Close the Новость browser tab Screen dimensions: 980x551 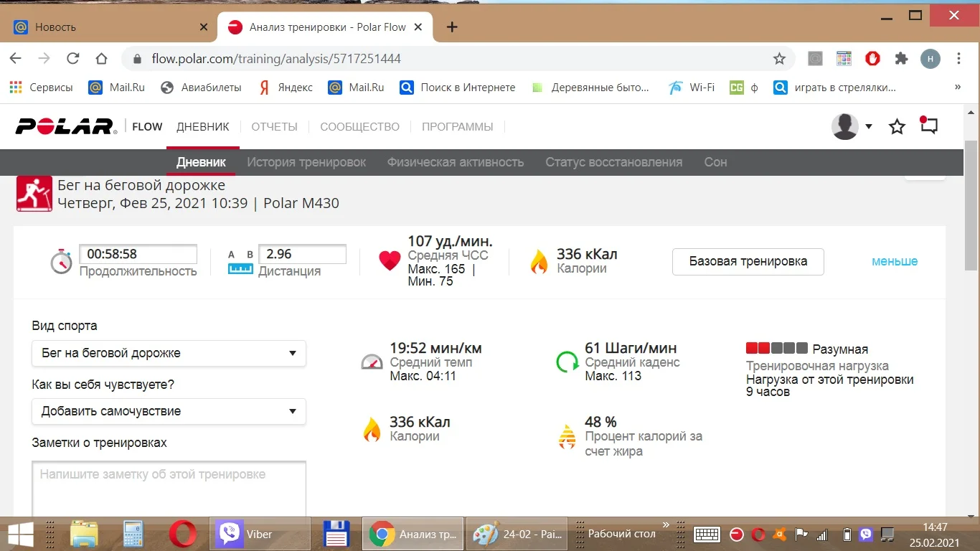click(204, 27)
